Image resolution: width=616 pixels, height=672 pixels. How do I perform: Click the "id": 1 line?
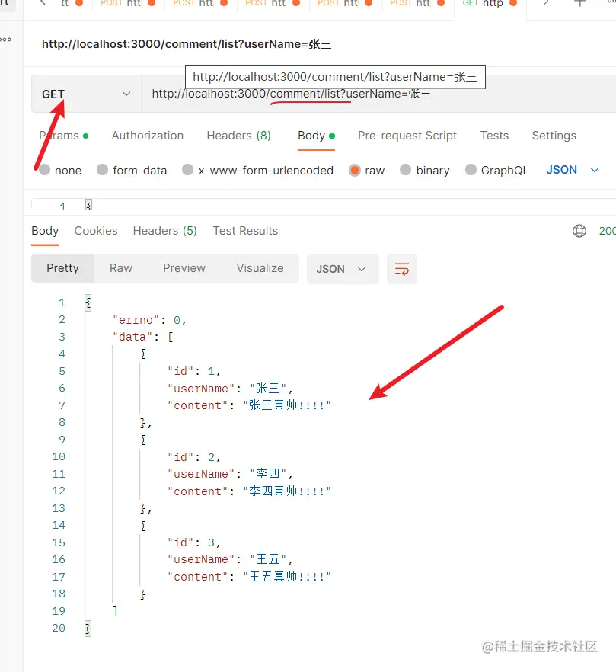[193, 371]
